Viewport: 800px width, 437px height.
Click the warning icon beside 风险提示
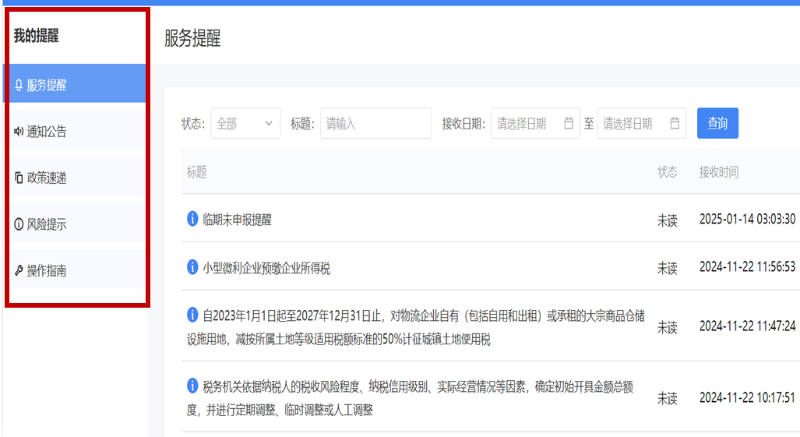[18, 224]
